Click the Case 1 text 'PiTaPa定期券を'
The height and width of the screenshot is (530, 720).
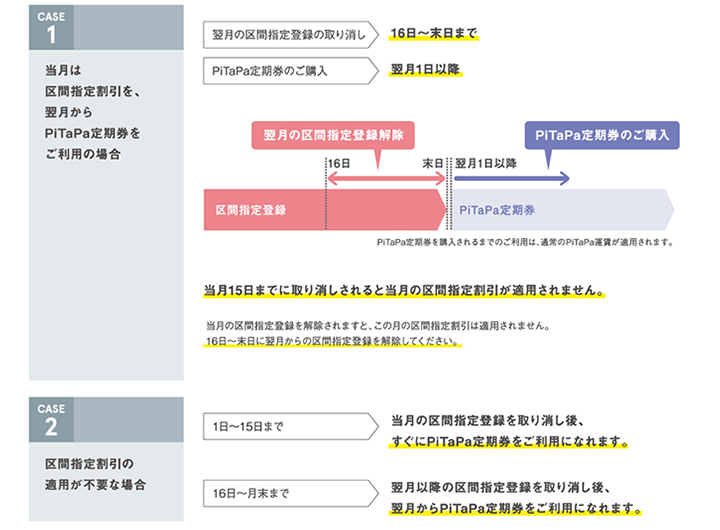click(x=92, y=134)
